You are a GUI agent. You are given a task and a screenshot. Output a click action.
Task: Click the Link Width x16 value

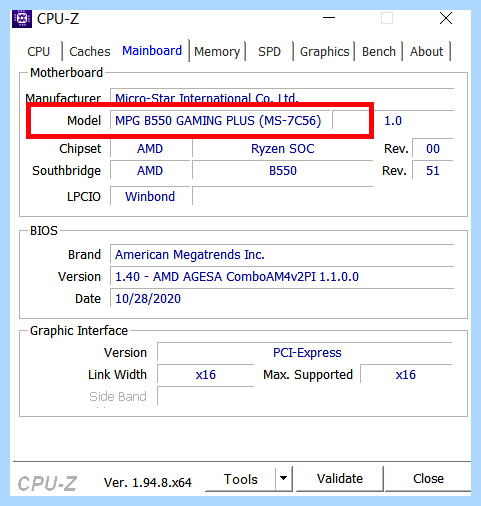click(206, 375)
